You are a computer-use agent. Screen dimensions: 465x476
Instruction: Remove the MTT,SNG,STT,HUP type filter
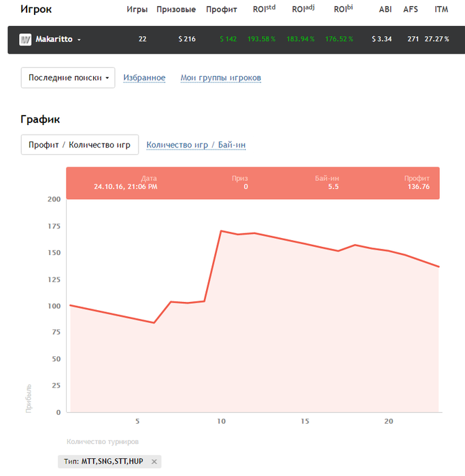[x=154, y=462]
